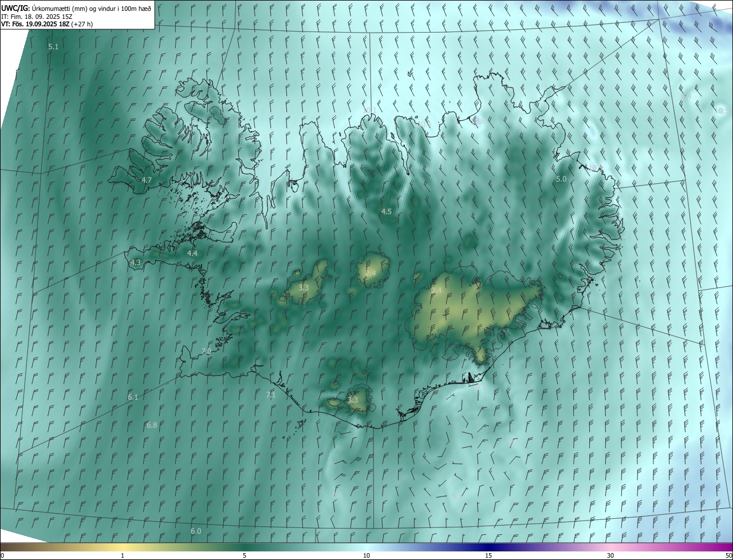Click the 4.4 map value label
Image resolution: width=733 pixels, height=560 pixels.
tap(192, 253)
